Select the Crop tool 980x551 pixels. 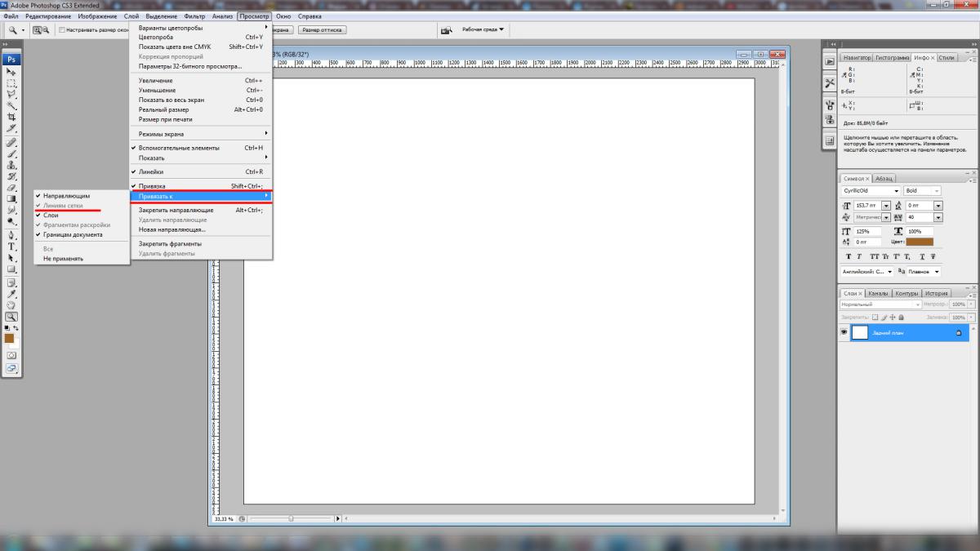coord(12,116)
